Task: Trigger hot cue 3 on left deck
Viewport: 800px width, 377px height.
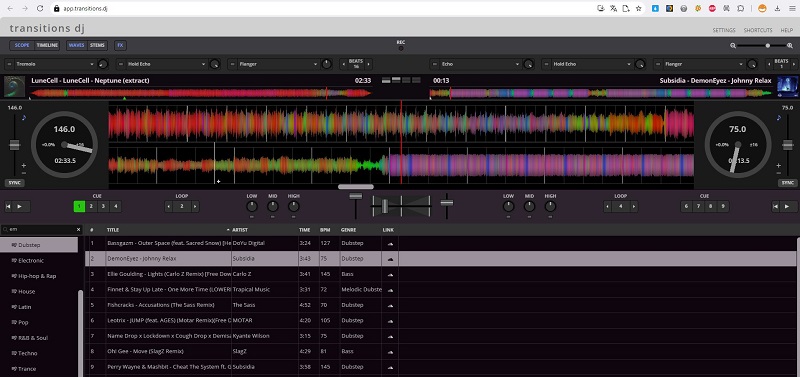Action: (103, 207)
